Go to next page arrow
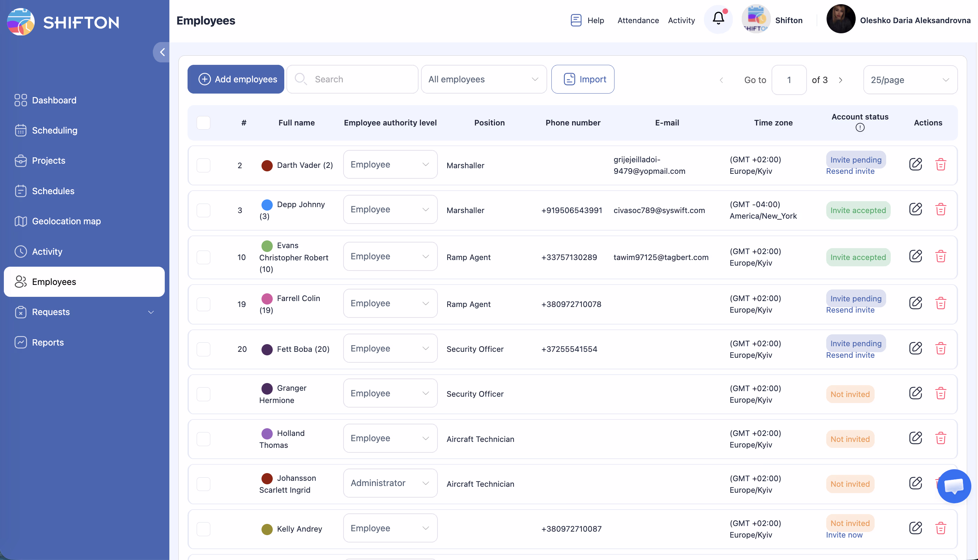Viewport: 978px width, 560px height. [x=841, y=80]
